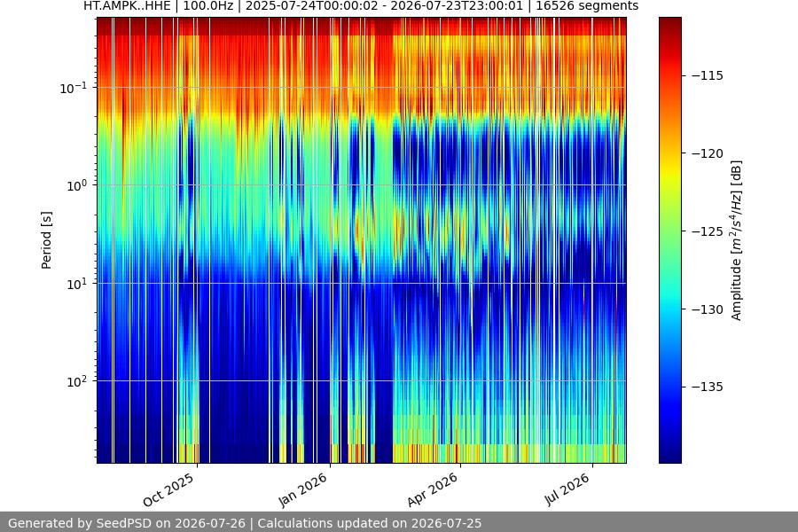Click the -130 colorbar tick label
This screenshot has height=532, width=798.
pyautogui.click(x=708, y=309)
